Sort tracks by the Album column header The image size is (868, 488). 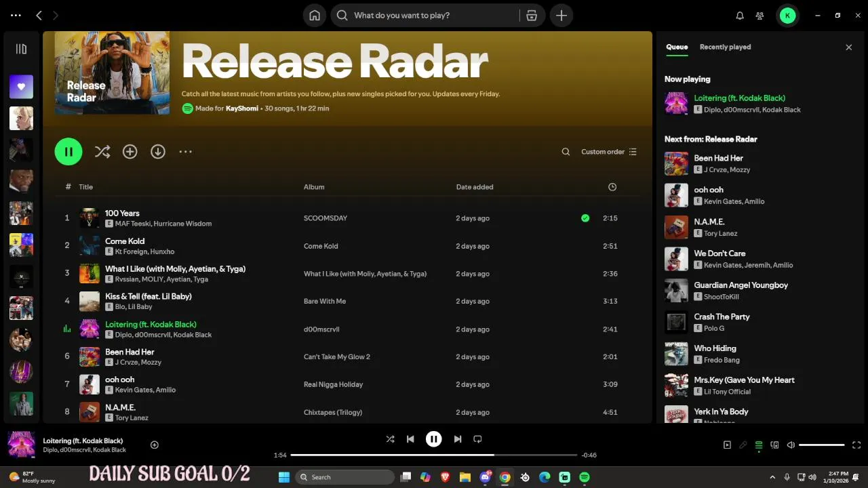314,187
